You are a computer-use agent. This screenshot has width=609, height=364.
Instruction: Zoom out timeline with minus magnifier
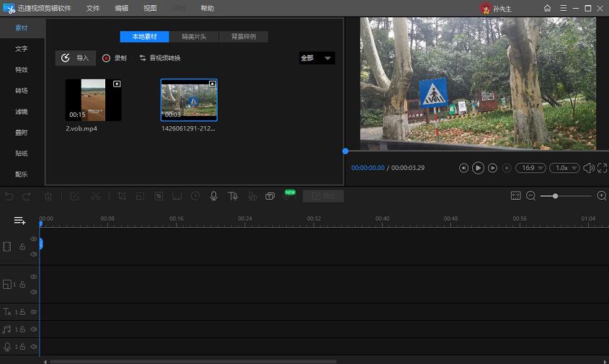531,196
